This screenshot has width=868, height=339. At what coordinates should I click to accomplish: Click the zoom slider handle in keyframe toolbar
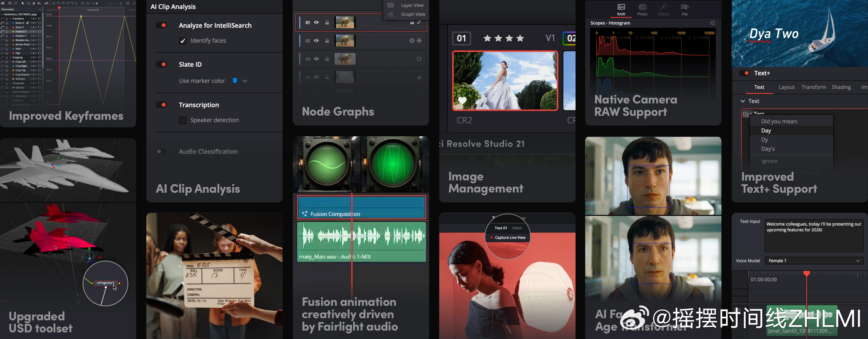tap(97, 3)
